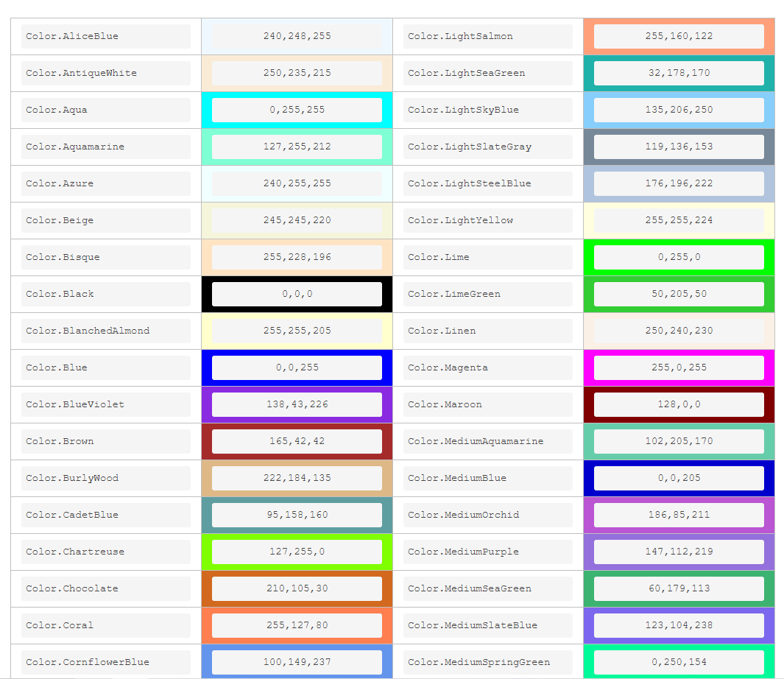
Task: Pick the 186,85,211 MediumOrchid swatch
Action: tap(679, 515)
